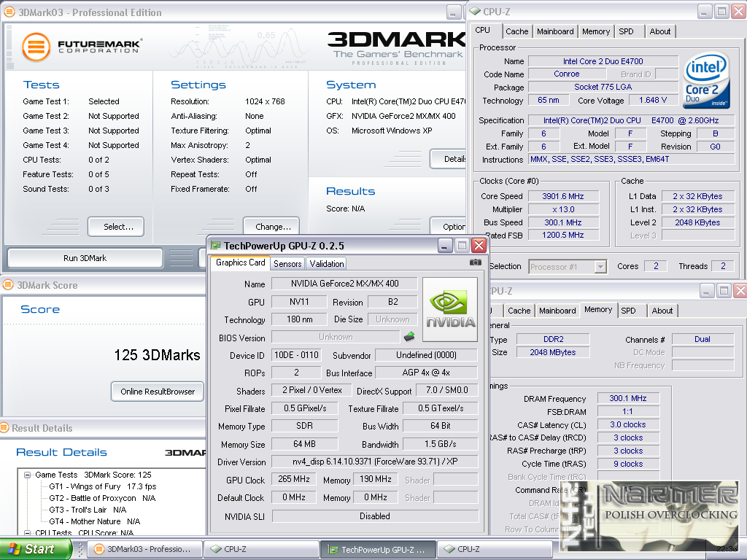Select GT3 - Troll's Lair row
The width and height of the screenshot is (747, 560).
pos(88,510)
